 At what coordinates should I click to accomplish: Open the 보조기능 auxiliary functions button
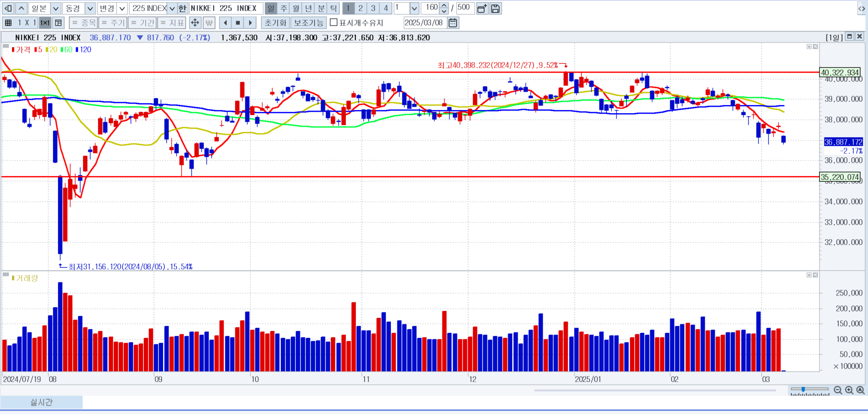[308, 23]
